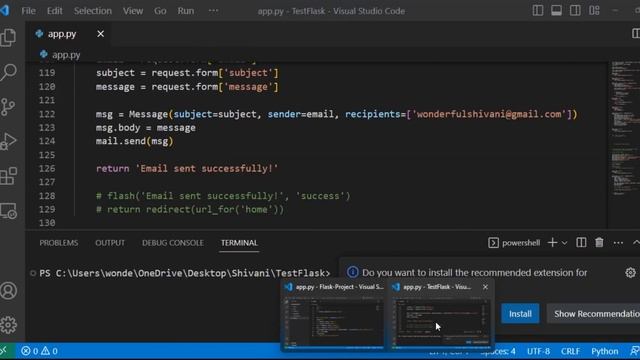Open Run and Debug view

pos(9,142)
